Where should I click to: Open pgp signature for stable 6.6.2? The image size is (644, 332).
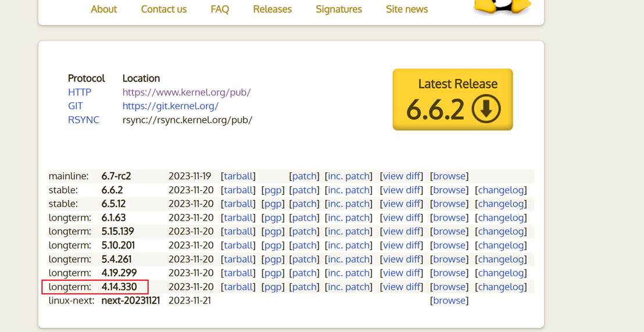[x=273, y=190]
